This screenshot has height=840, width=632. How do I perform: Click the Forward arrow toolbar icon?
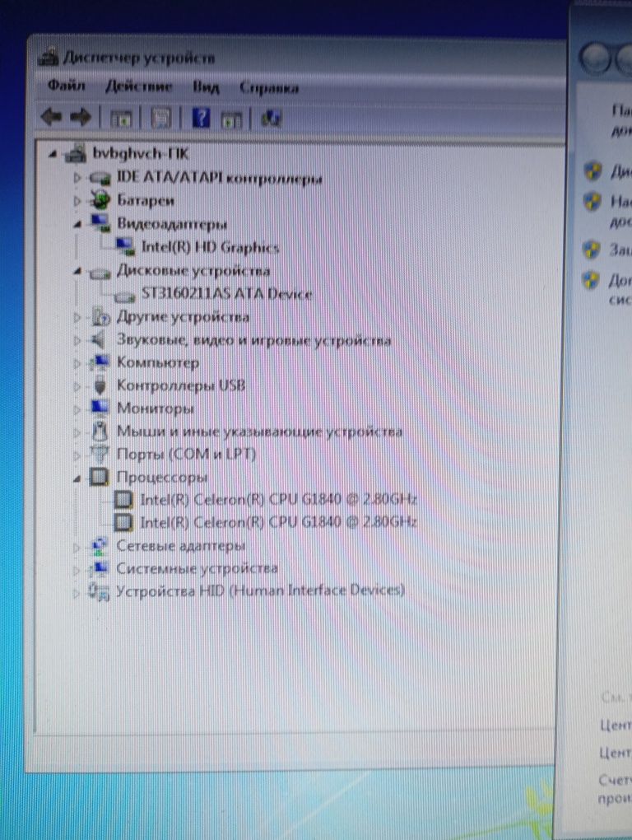81,116
